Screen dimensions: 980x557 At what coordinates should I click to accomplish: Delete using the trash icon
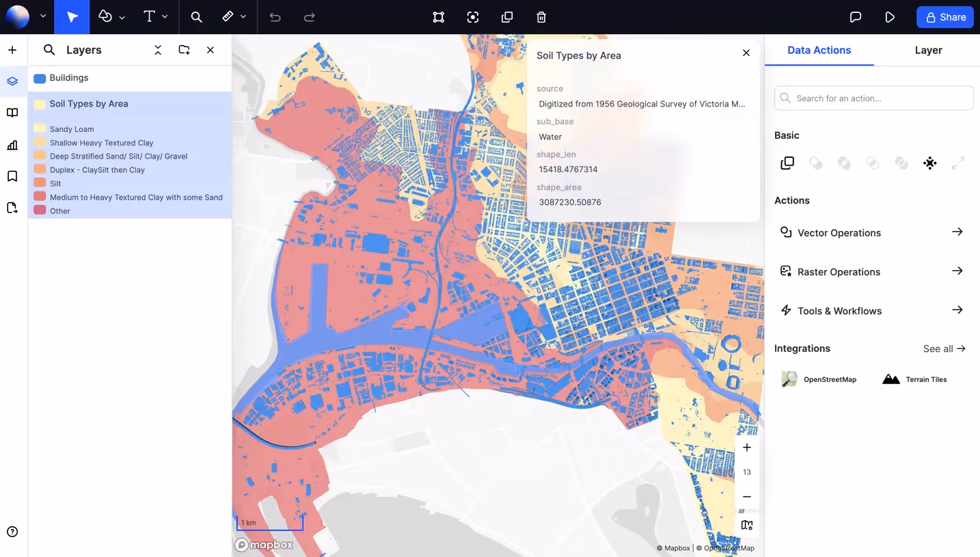[541, 17]
